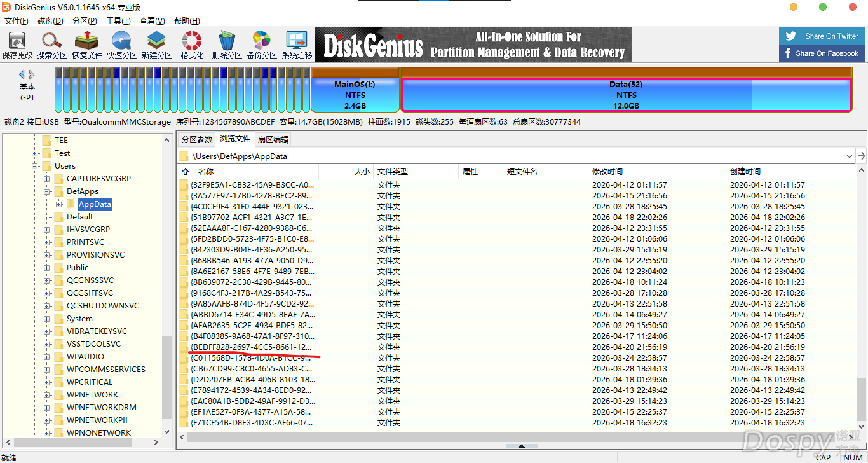The height and width of the screenshot is (463, 868).
Task: Switch to the 浏览文件 tab
Action: click(x=235, y=139)
